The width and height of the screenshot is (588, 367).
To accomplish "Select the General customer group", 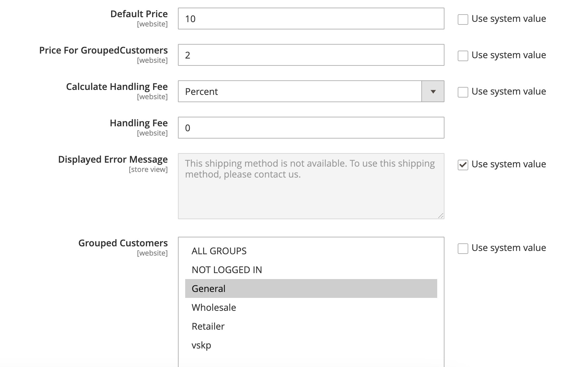I will pos(208,289).
